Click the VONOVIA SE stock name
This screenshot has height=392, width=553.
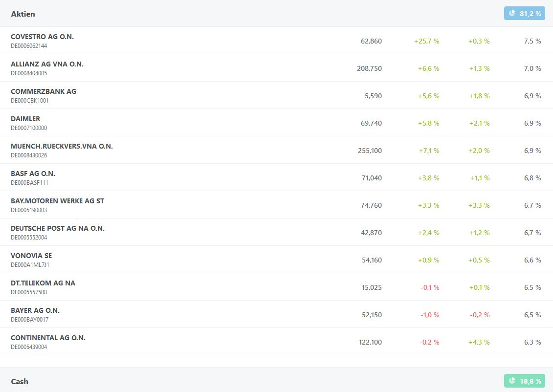click(31, 256)
